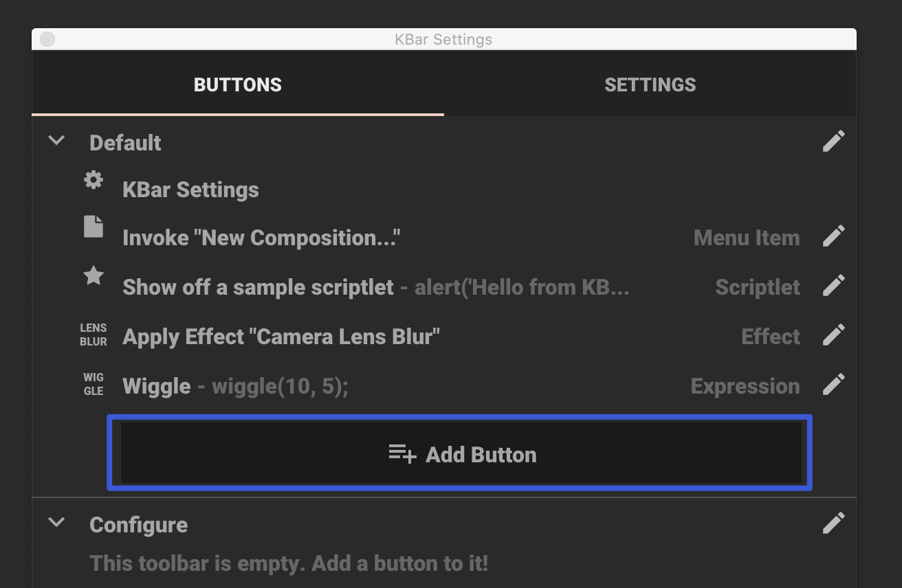Screen dimensions: 902x588
Task: Click the Menu Item type label
Action: pos(747,238)
